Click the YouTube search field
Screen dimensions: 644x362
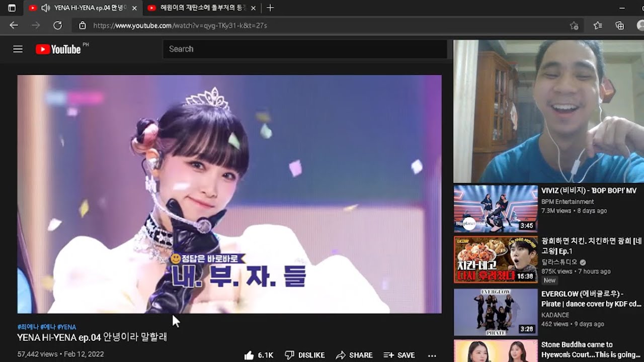(x=304, y=49)
